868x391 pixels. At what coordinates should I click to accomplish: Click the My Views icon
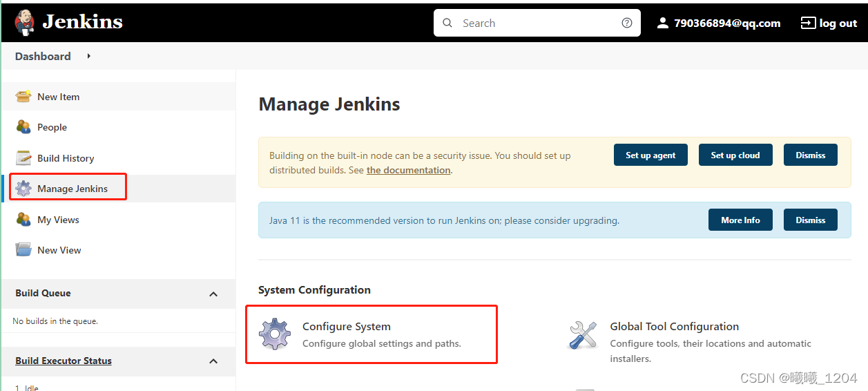point(23,219)
